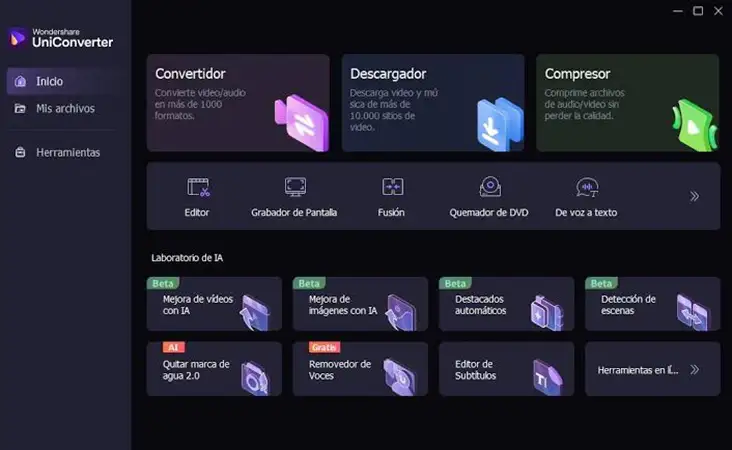The image size is (732, 450).
Task: Open the Herramientas en IA card
Action: pyautogui.click(x=653, y=369)
